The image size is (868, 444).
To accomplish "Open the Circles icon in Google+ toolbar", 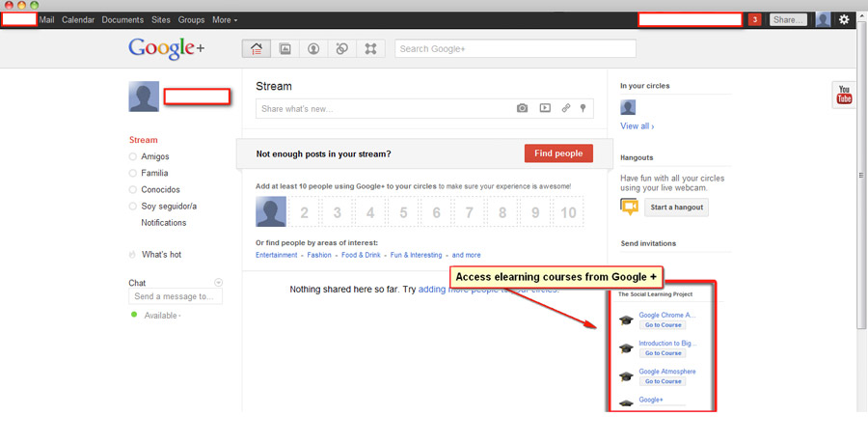I will click(342, 49).
